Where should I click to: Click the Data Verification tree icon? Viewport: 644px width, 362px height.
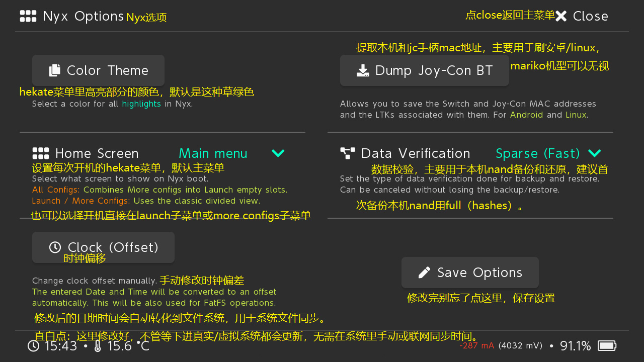click(348, 153)
